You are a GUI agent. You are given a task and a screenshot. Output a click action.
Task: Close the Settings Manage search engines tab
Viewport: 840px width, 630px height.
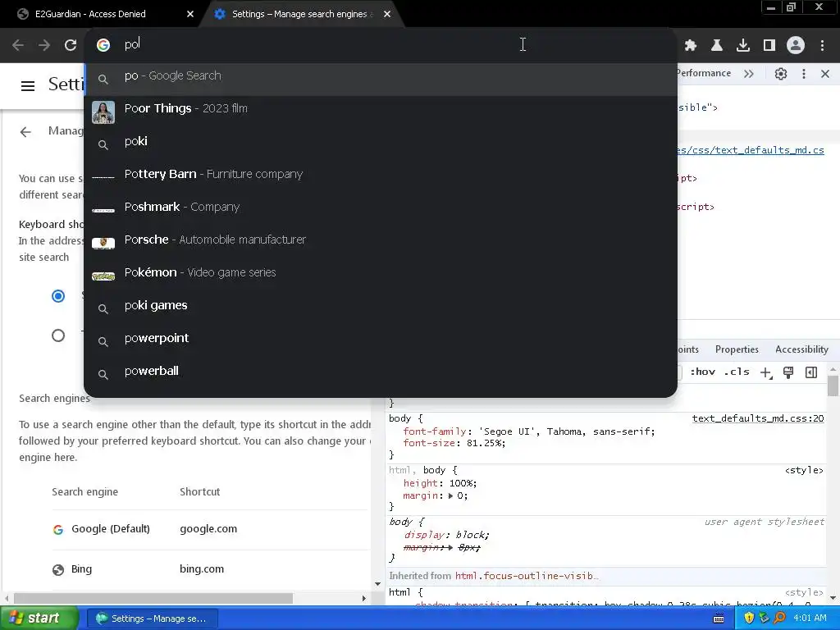tap(387, 14)
